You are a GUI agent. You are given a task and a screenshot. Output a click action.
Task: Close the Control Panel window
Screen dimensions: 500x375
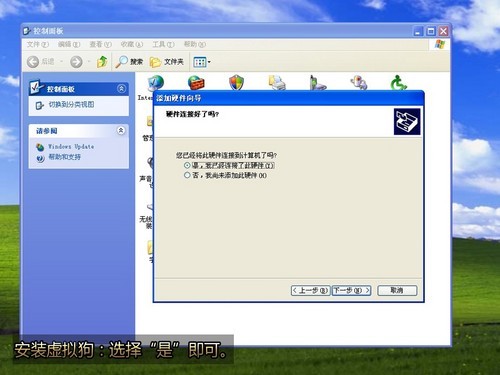[443, 31]
